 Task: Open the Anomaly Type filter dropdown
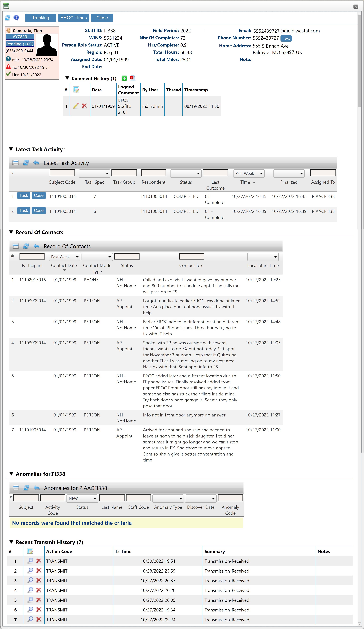pyautogui.click(x=168, y=498)
